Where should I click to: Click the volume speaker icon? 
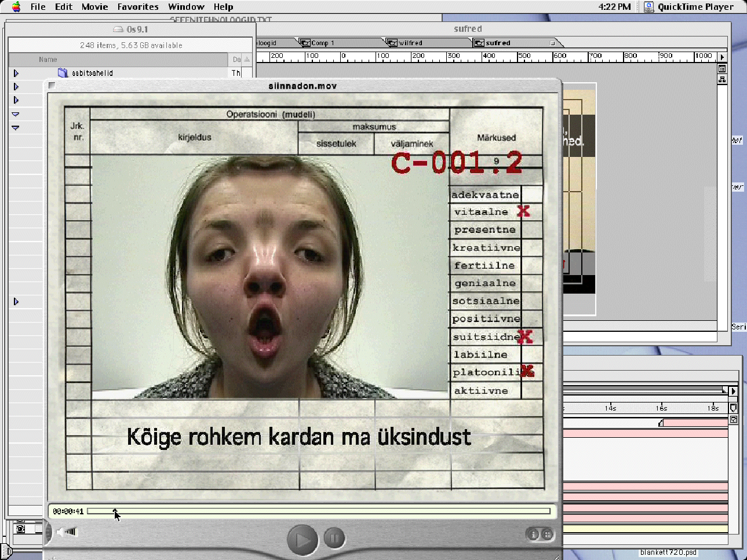point(67,532)
